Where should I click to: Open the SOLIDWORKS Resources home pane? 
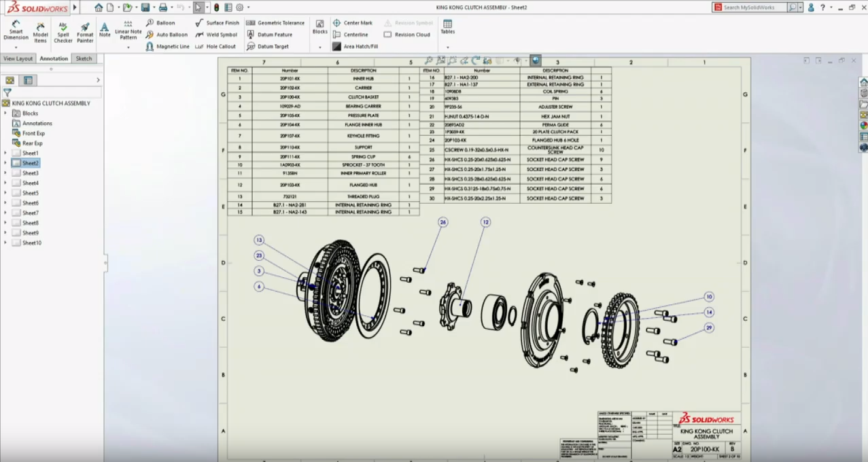[863, 82]
